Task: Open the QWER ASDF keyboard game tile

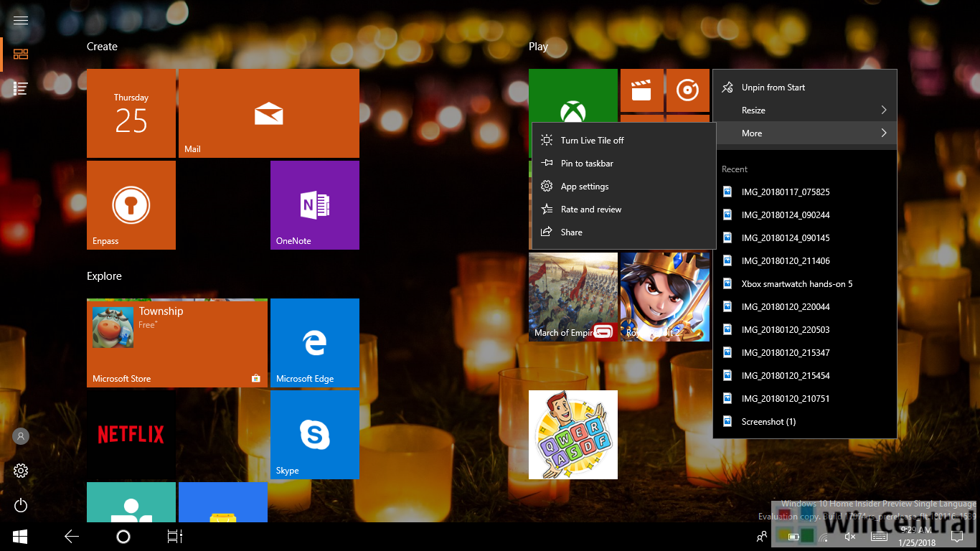Action: (x=573, y=435)
